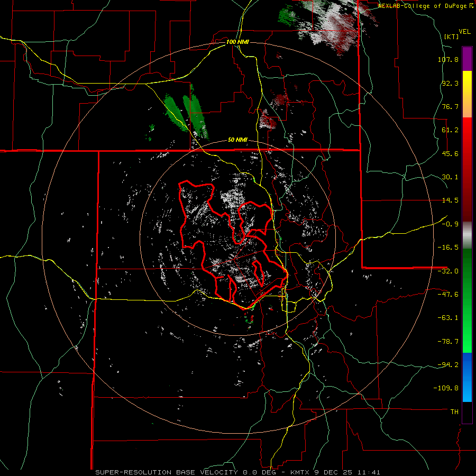Click the 30.1 velocity scale value
The image size is (476, 476).
click(450, 177)
